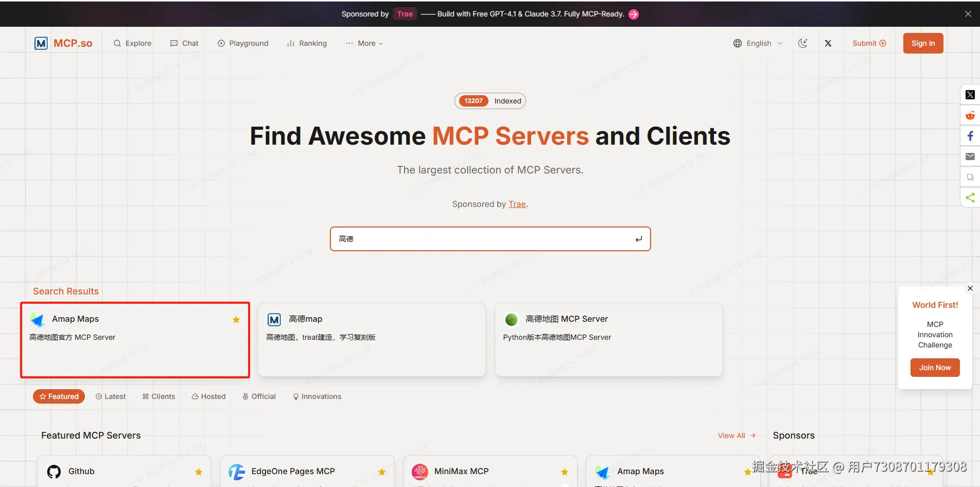
Task: Click the "World First!" popup heading
Action: pyautogui.click(x=935, y=305)
